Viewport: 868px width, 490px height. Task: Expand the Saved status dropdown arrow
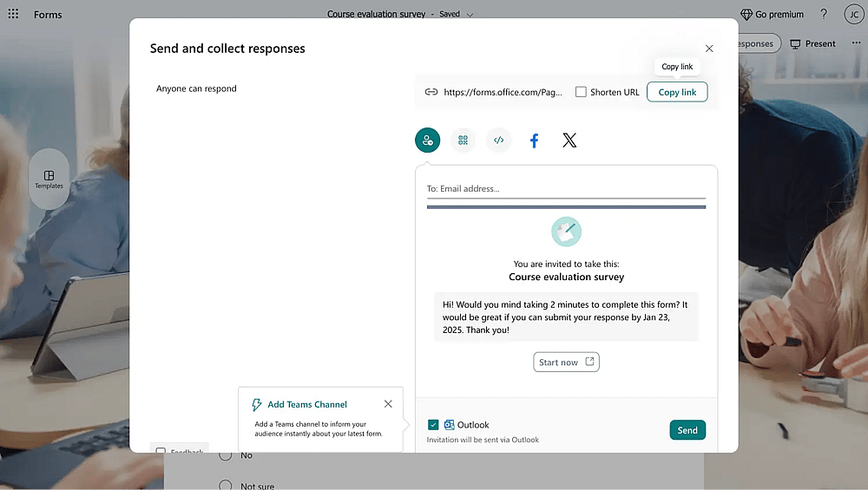(470, 15)
